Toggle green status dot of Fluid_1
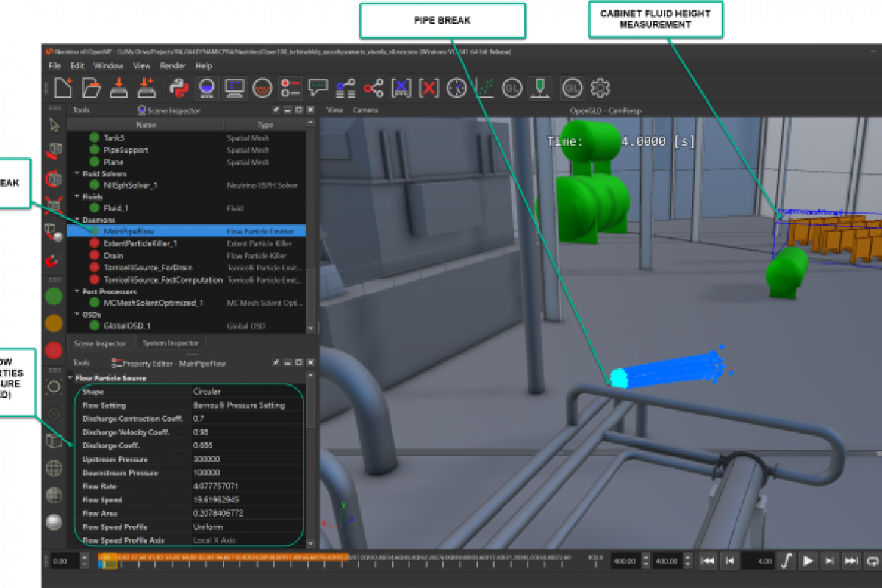882x588 pixels. coord(94,209)
